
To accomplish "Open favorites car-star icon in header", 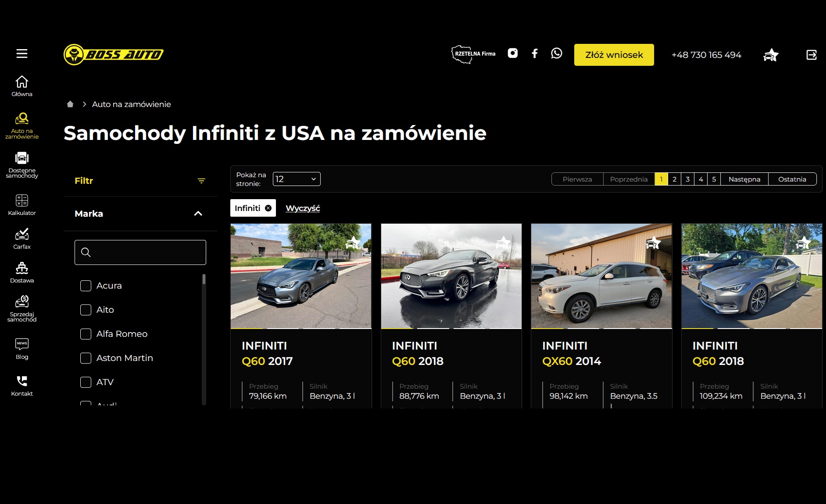I will 771,55.
